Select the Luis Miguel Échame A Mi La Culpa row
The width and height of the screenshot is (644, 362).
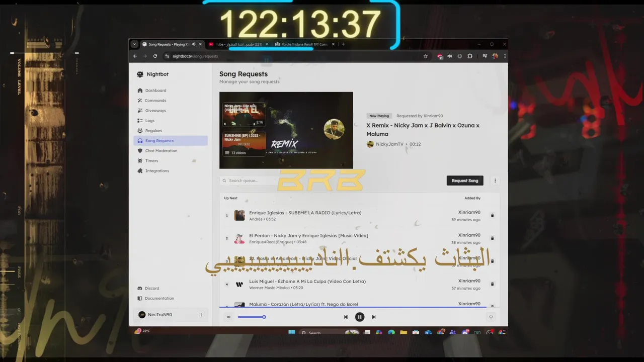[360, 284]
